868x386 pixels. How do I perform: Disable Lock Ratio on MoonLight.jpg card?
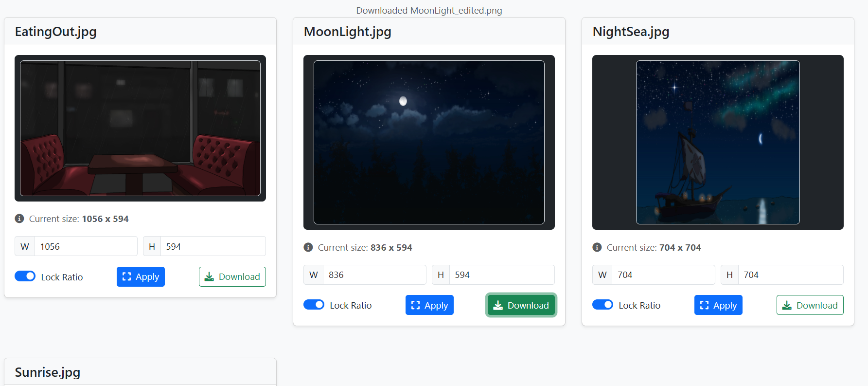click(x=314, y=305)
